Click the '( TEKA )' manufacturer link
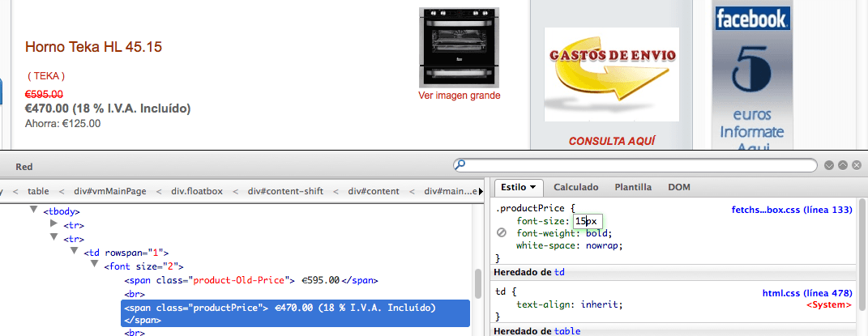868x336 pixels. [x=46, y=76]
